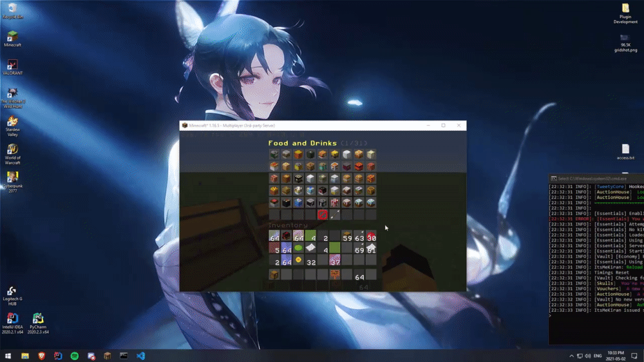This screenshot has height=362, width=644.
Task: Open Logitech G HUB shortcut
Action: tap(12, 296)
